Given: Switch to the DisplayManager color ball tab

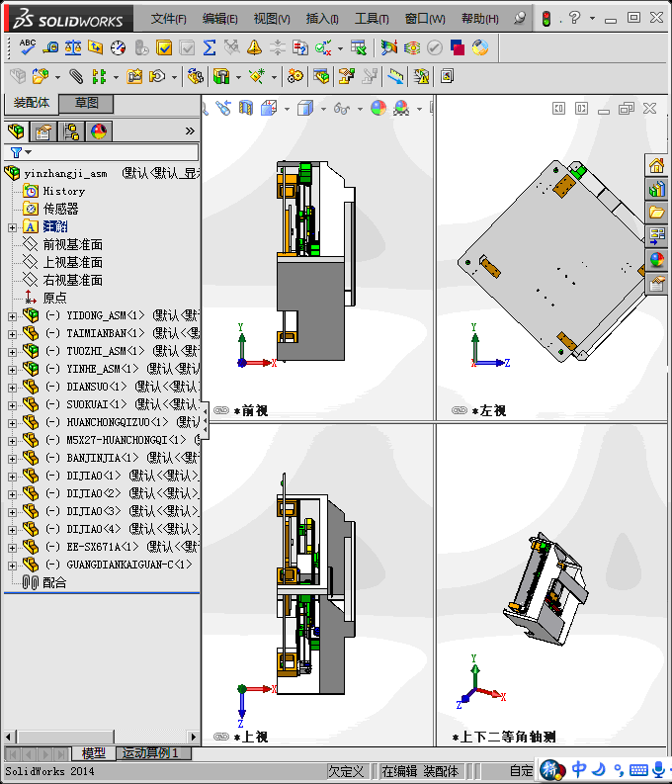Looking at the screenshot, I should [x=99, y=131].
